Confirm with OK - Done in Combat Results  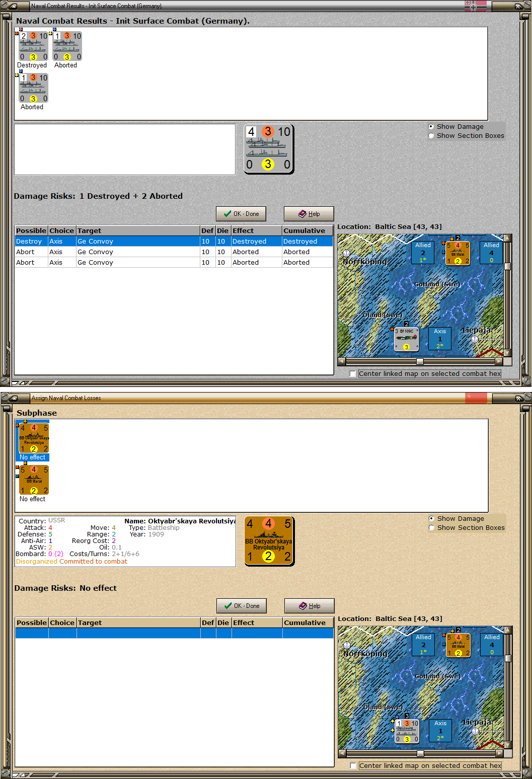pyautogui.click(x=241, y=214)
